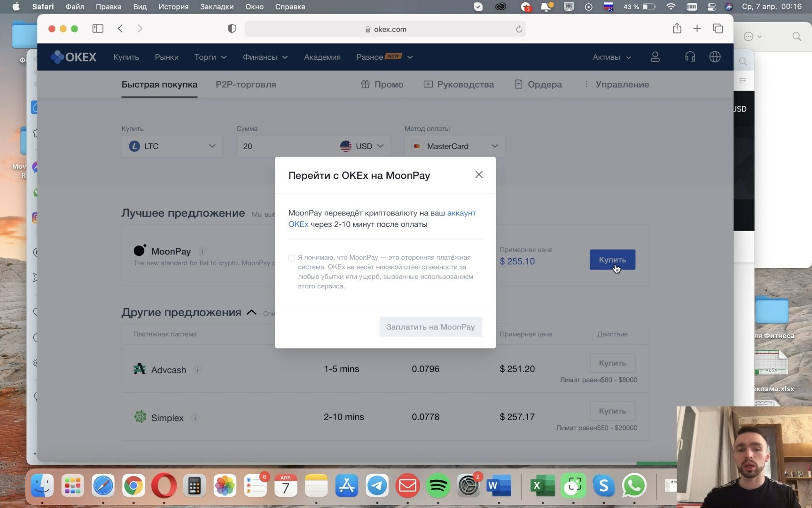Click Купить button in Advcash row
812x508 pixels.
point(612,363)
